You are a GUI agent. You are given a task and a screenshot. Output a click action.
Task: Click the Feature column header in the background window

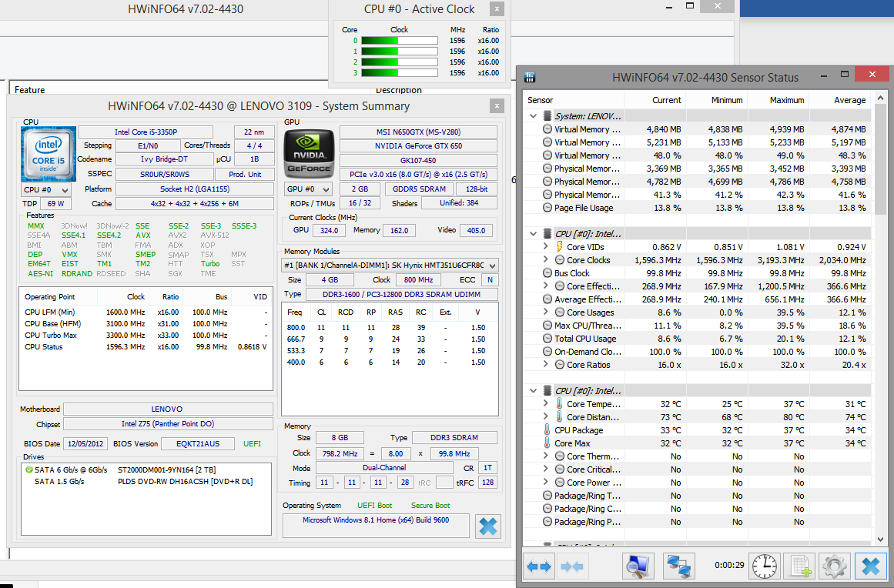pyautogui.click(x=30, y=90)
